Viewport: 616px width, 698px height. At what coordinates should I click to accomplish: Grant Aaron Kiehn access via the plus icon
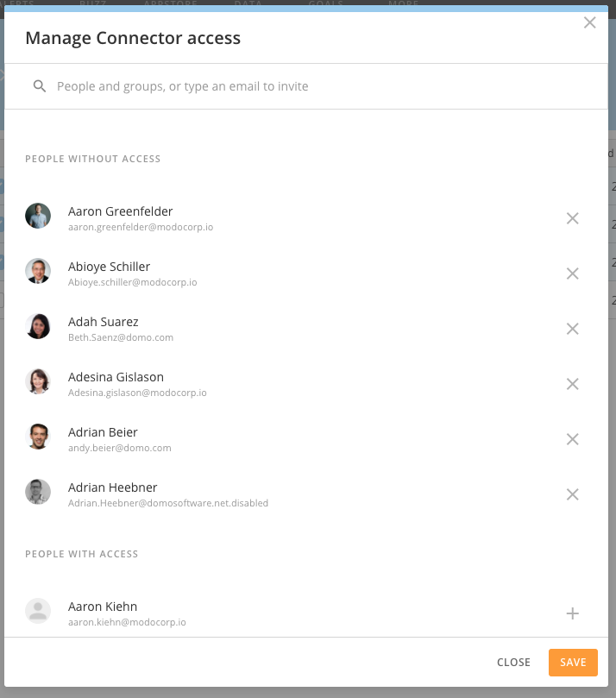[x=572, y=613]
